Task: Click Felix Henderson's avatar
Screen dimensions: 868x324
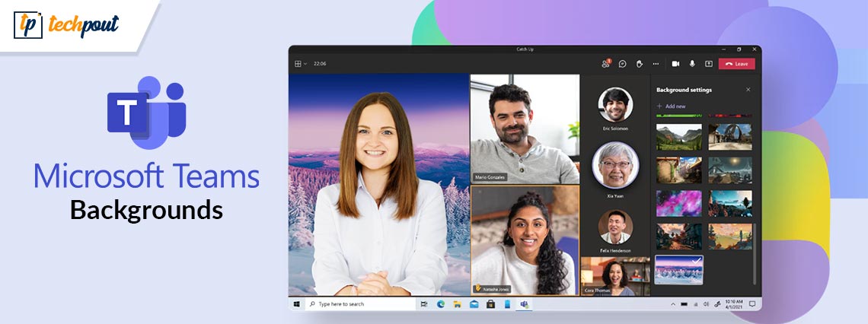Action: click(x=615, y=227)
